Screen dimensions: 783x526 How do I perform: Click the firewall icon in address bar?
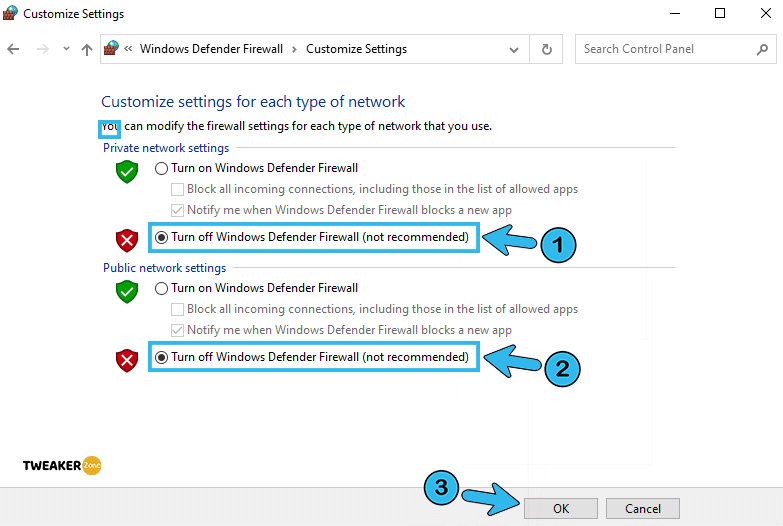click(x=111, y=48)
